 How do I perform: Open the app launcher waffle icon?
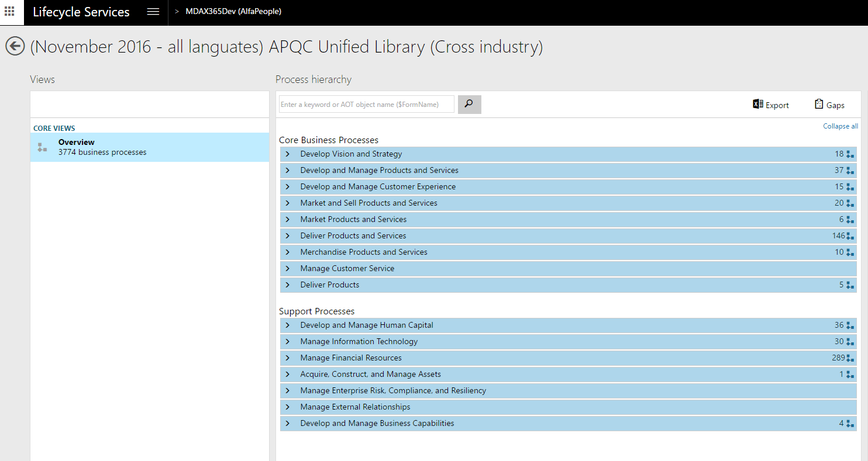coord(9,12)
